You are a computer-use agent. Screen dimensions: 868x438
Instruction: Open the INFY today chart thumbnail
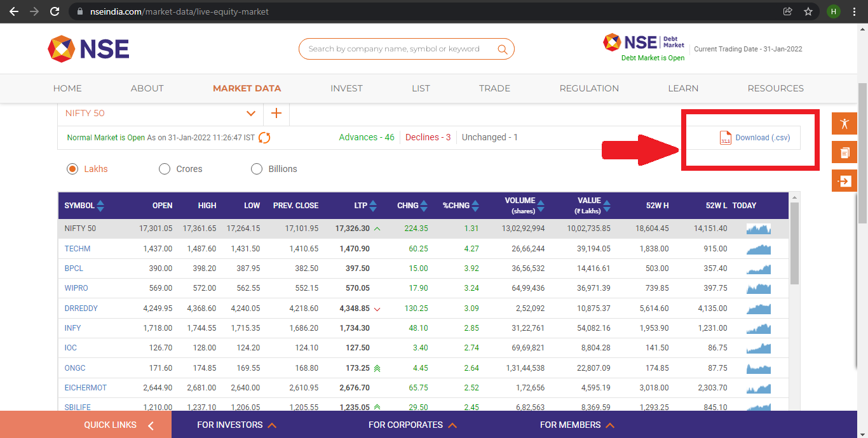(759, 328)
